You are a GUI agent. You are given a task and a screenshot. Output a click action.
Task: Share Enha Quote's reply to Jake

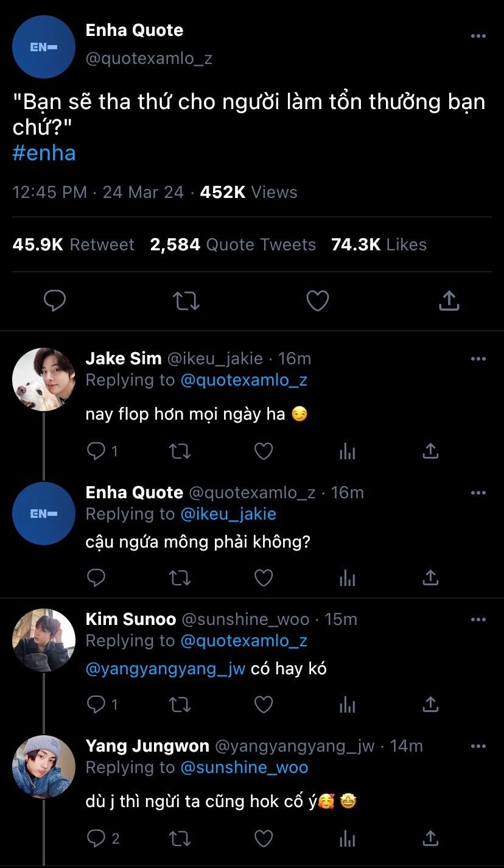[x=430, y=577]
